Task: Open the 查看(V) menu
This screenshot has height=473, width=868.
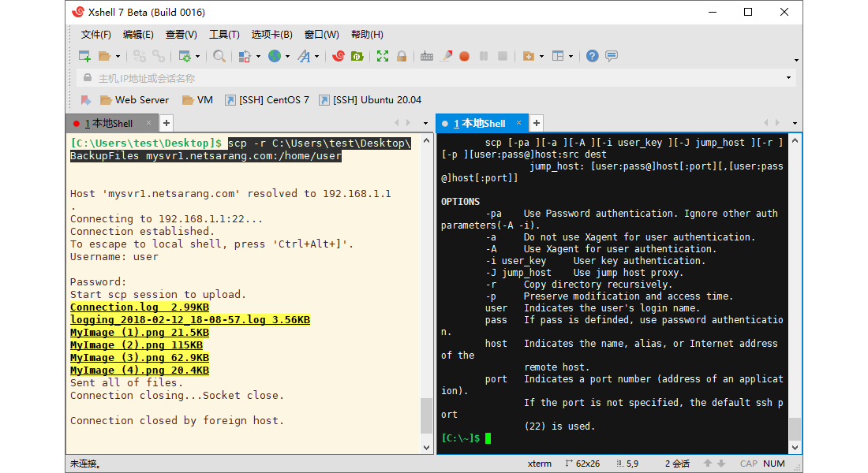Action: tap(181, 35)
